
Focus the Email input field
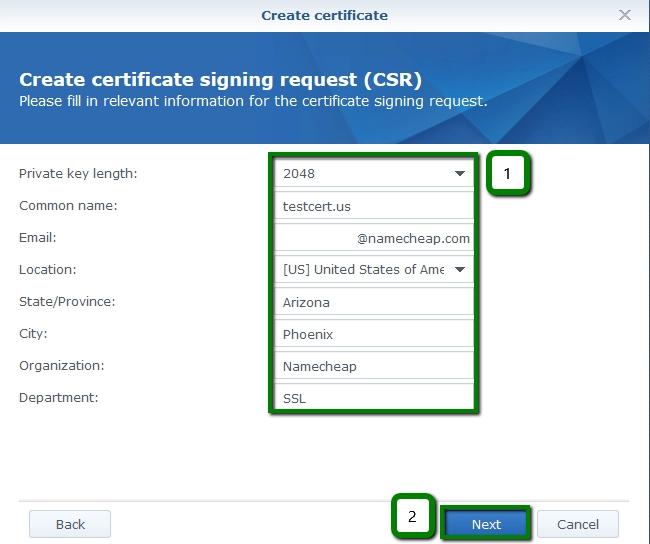(372, 238)
